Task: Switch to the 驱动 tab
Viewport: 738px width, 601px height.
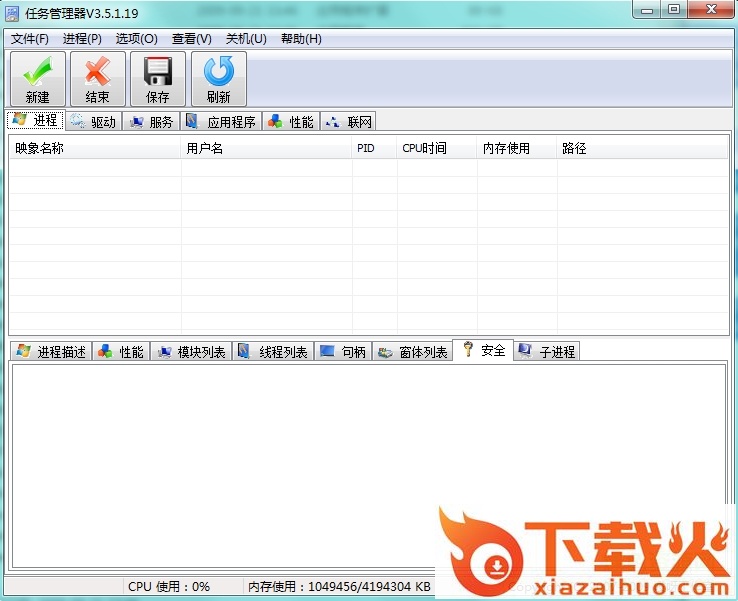Action: point(94,122)
